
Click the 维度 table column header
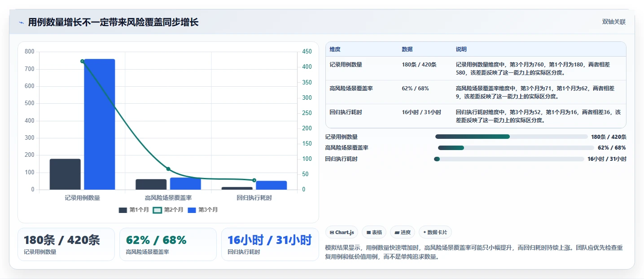(x=335, y=49)
